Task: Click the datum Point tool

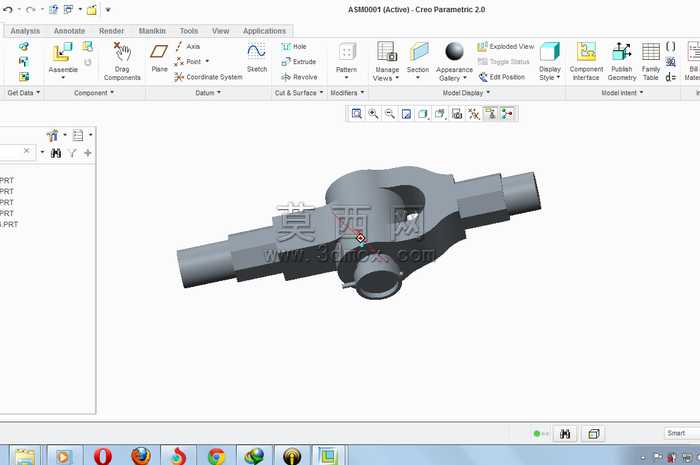Action: [x=188, y=62]
